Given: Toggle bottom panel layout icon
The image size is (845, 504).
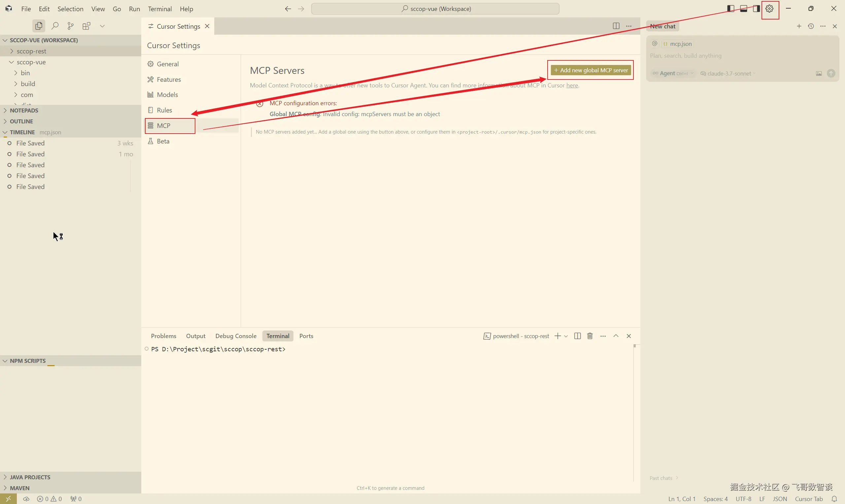Looking at the screenshot, I should tap(743, 9).
